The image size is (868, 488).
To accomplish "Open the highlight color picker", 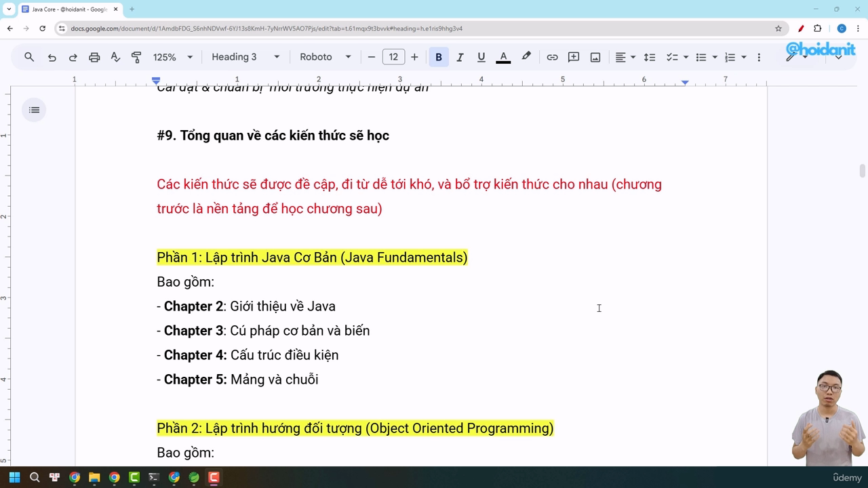I will tap(526, 57).
